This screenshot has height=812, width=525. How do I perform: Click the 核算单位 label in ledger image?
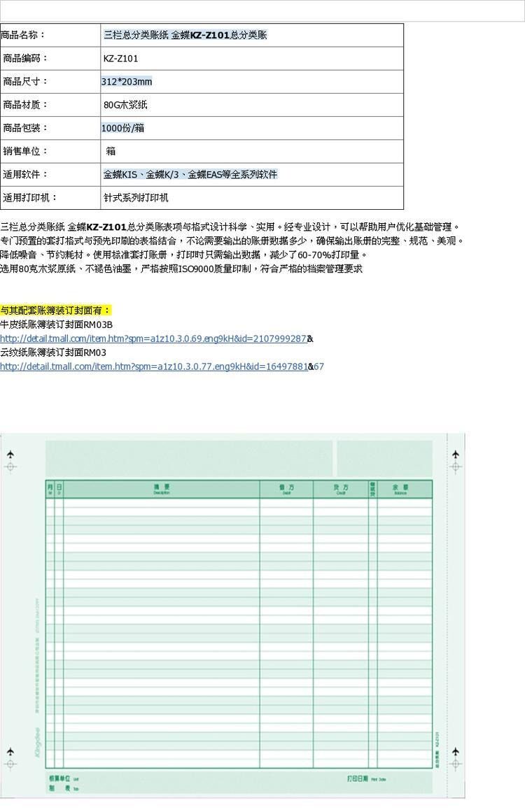point(59,778)
